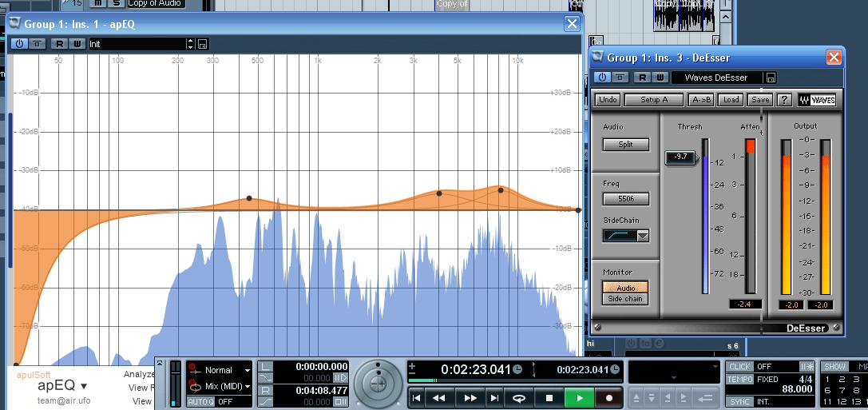The height and width of the screenshot is (410, 868).
Task: Open SideChain filter type dropdown
Action: 642,236
